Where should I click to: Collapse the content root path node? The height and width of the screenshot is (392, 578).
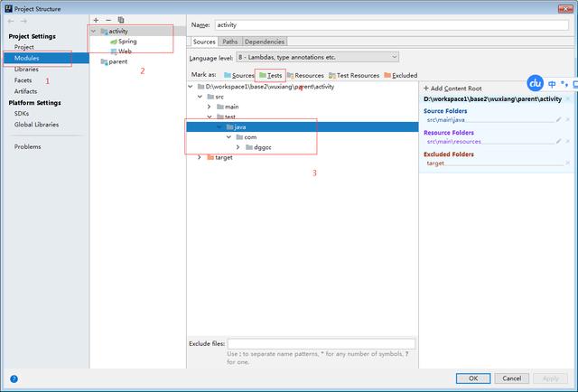pyautogui.click(x=191, y=87)
